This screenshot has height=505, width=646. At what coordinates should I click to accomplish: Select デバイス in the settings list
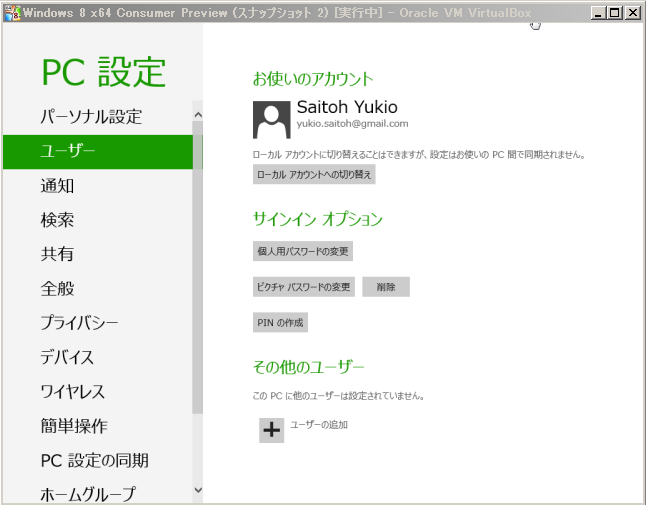(67, 357)
